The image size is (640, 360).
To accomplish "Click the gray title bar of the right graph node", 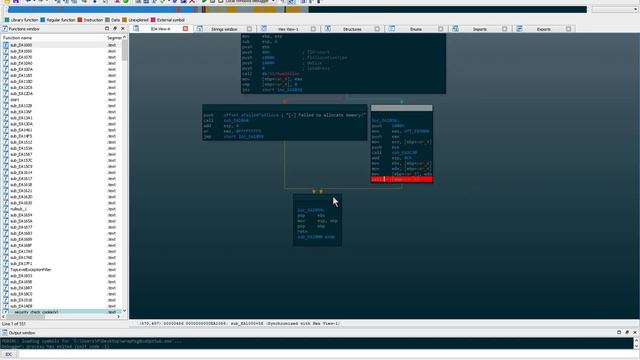I will (x=402, y=108).
